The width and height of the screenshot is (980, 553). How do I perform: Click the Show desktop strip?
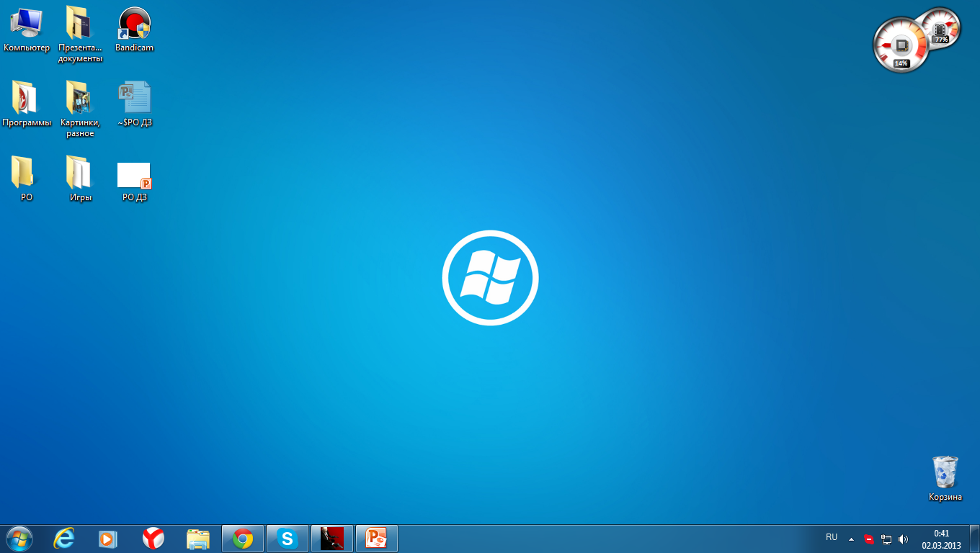point(974,539)
